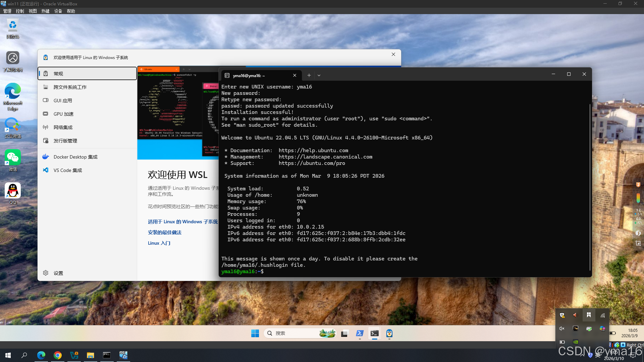Click 安装的最佳做法 link
This screenshot has width=644, height=362.
(x=164, y=232)
